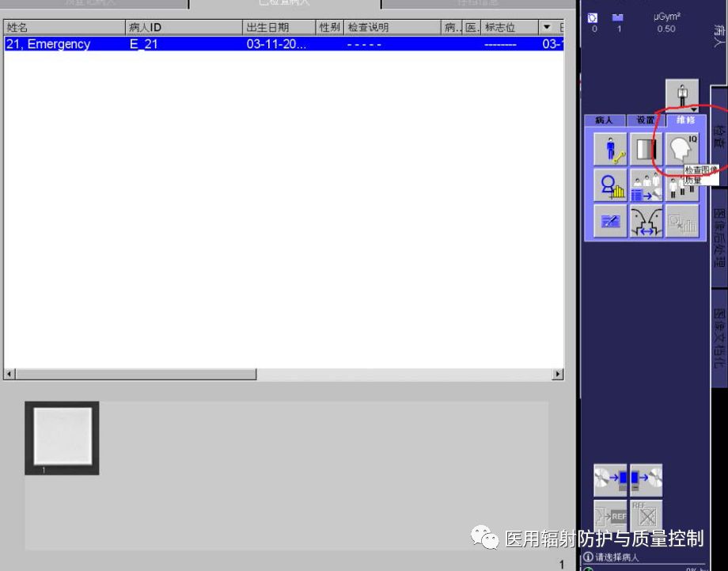Switch to the 设置 tab in the tool panel
The width and height of the screenshot is (728, 571).
[x=646, y=120]
